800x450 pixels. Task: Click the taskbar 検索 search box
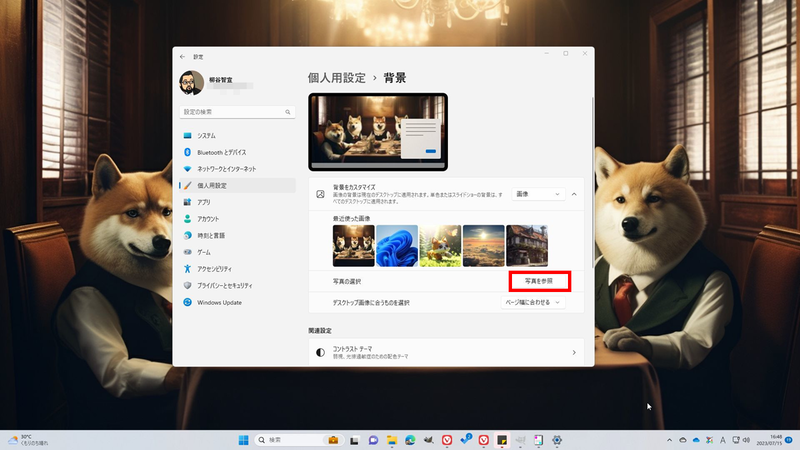298,440
